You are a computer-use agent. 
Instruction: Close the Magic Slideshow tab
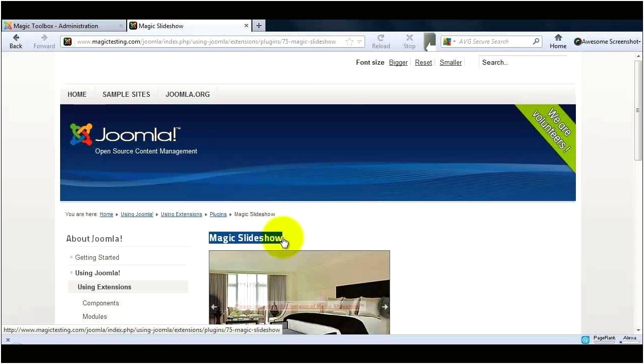246,26
